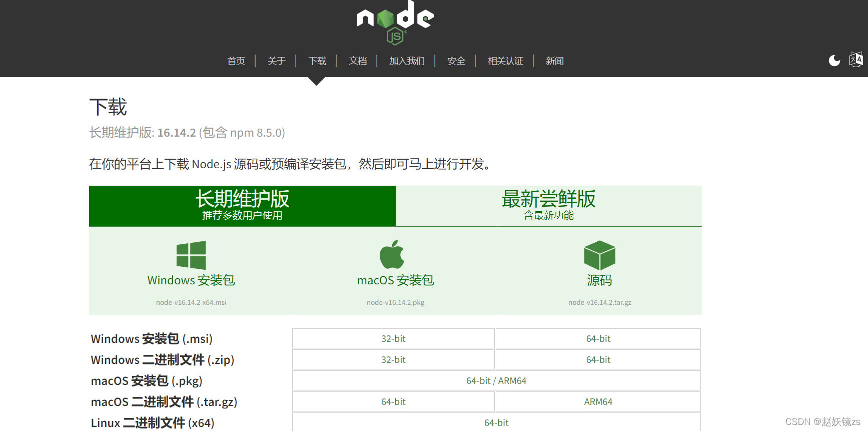
Task: Open 新闻 in navigation menu
Action: [555, 61]
